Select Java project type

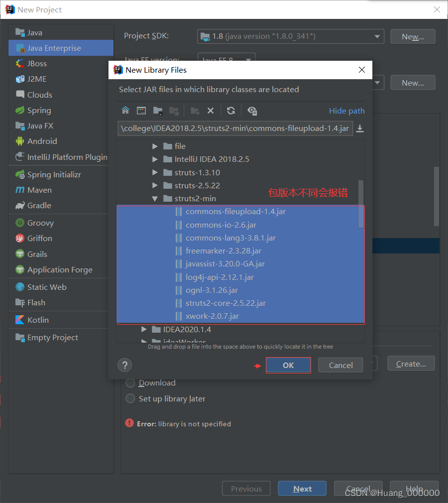[61, 32]
